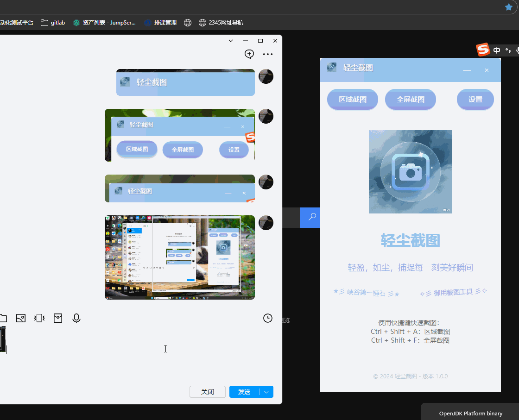
Task: Click the punctuation mode icon in Sogou bar
Action: pos(508,50)
